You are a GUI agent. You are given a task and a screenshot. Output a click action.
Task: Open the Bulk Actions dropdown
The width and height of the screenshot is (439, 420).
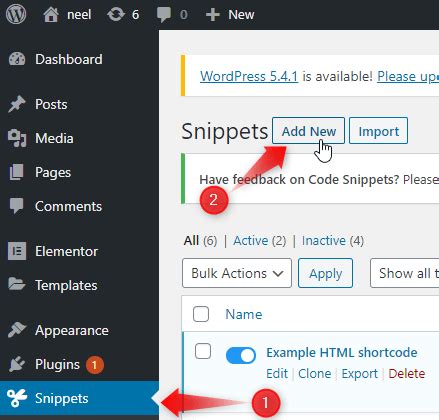tap(237, 273)
